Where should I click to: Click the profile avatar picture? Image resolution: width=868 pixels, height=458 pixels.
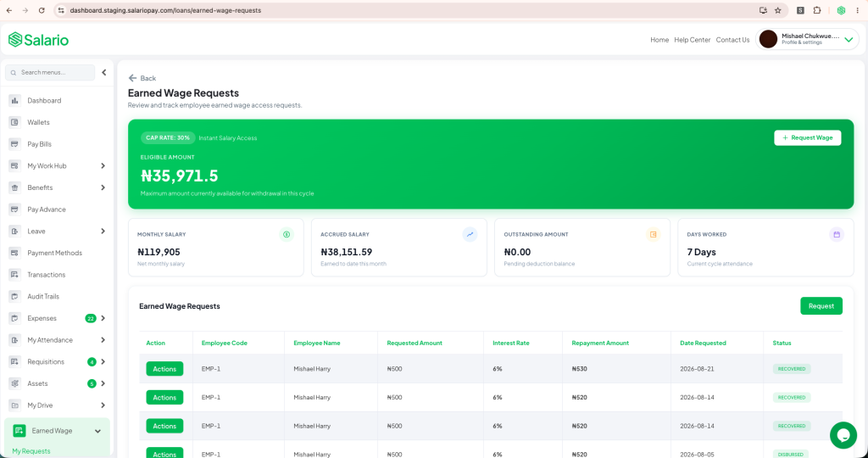[768, 39]
